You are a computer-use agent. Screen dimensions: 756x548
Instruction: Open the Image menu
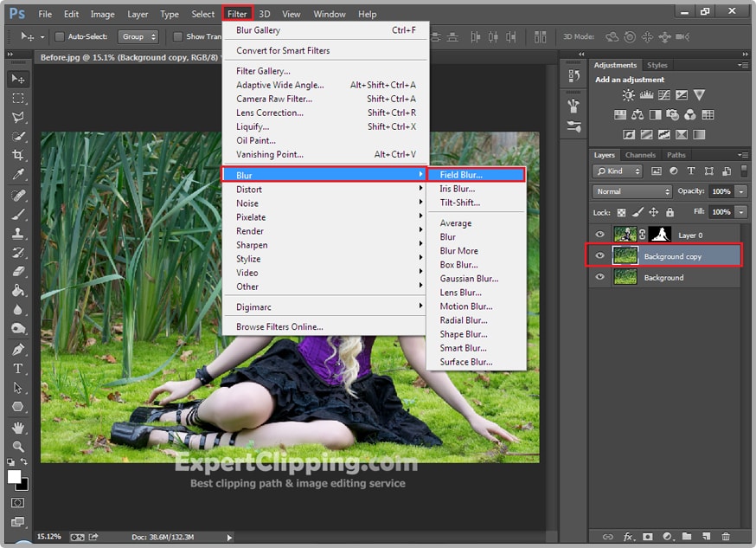(102, 14)
